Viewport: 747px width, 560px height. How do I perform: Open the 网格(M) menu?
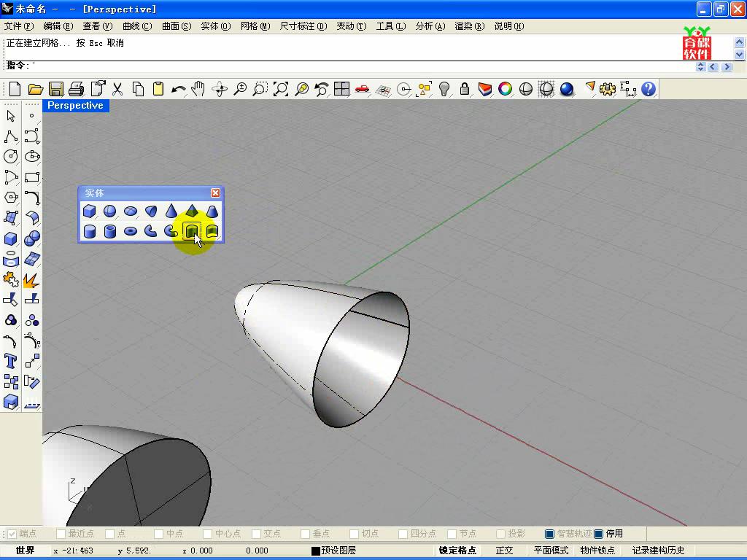tap(255, 26)
